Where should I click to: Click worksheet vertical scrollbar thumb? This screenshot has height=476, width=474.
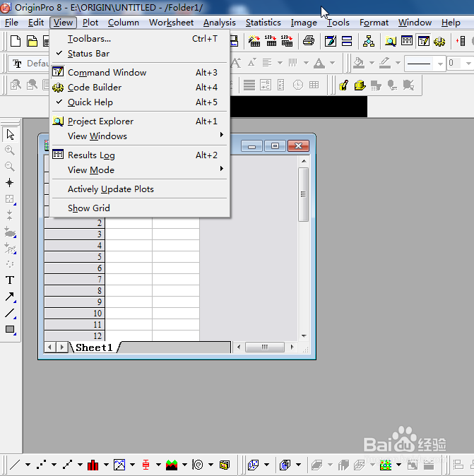(303, 194)
